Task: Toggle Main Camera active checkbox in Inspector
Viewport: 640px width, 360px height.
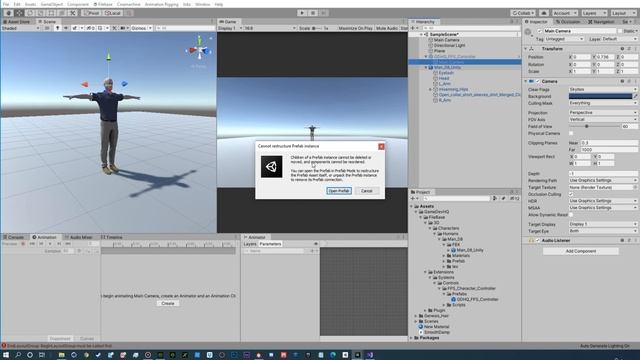Action: tap(540, 31)
